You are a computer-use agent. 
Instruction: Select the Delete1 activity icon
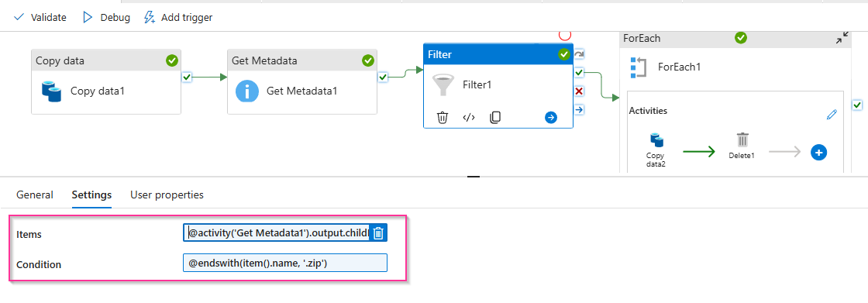pyautogui.click(x=742, y=139)
